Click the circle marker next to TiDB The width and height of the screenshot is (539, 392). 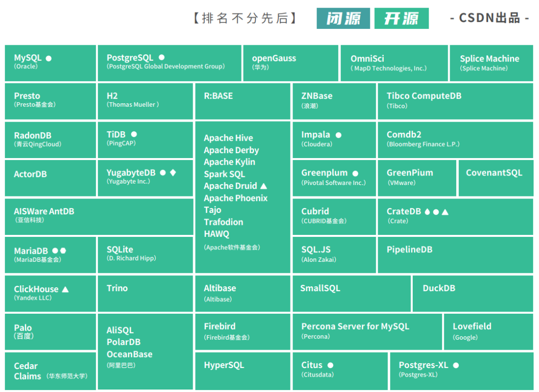(x=134, y=134)
